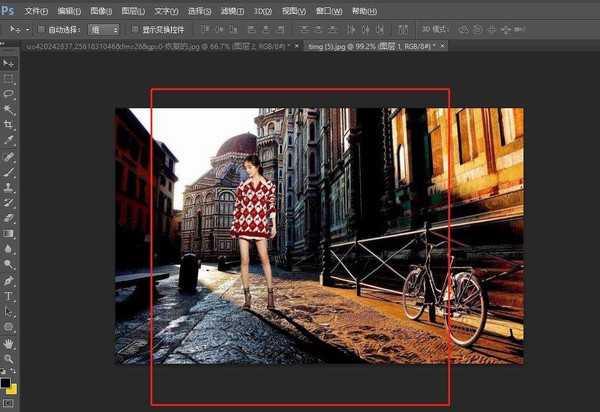Select the Crop tool
Image resolution: width=600 pixels, height=412 pixels.
pos(9,124)
